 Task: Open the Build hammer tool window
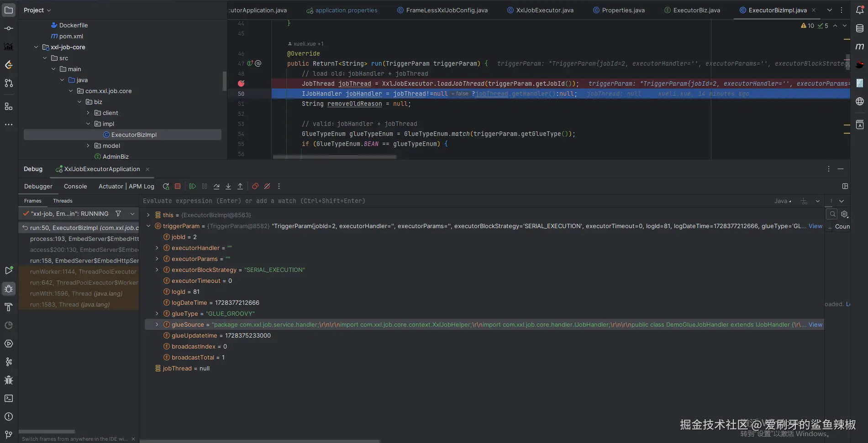9,307
